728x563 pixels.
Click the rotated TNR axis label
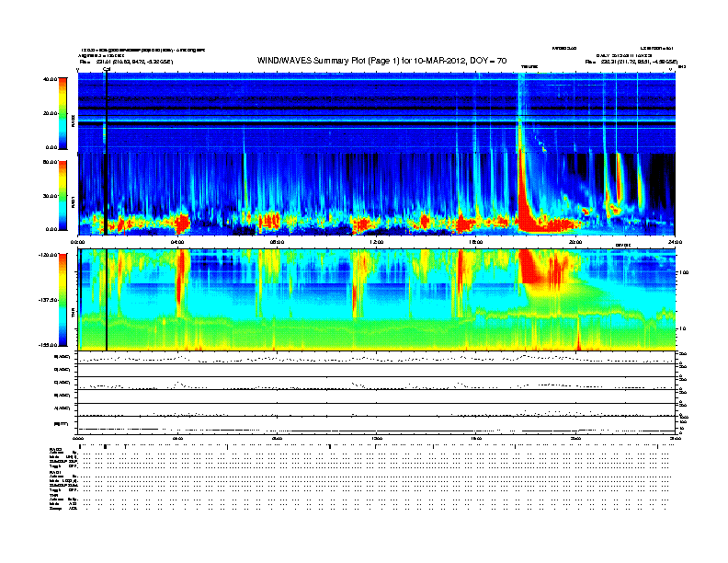click(x=74, y=314)
